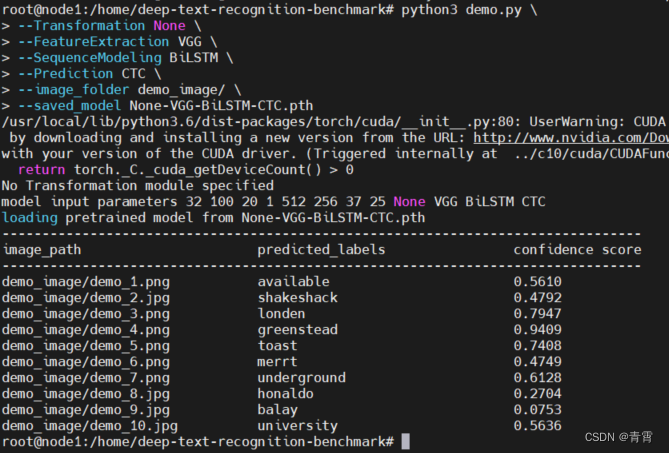
Task: Click the demo_image/demo_4.png path
Action: point(86,330)
